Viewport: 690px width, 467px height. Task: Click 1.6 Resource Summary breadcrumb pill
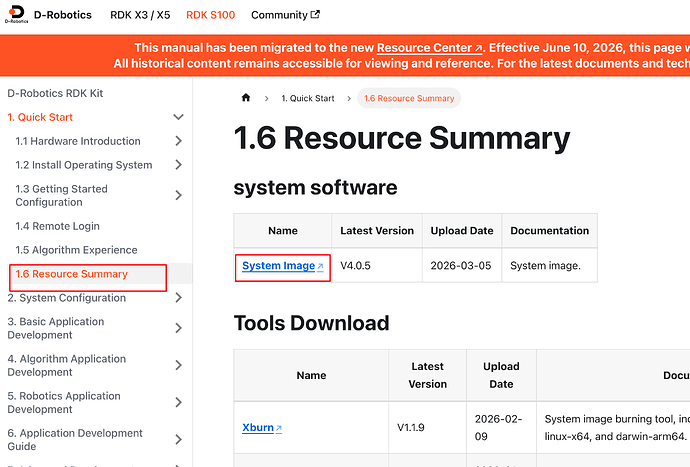pos(409,98)
